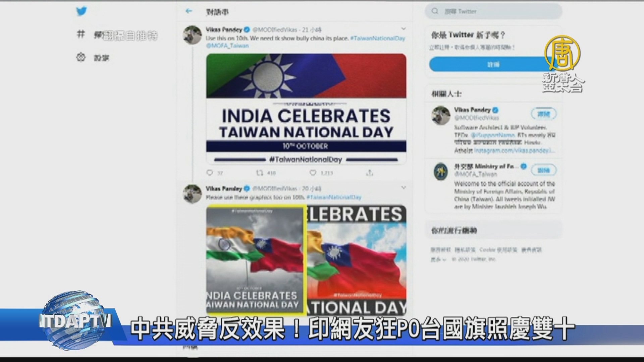Share the first tweet via share icon
The width and height of the screenshot is (644, 362).
coord(369,173)
